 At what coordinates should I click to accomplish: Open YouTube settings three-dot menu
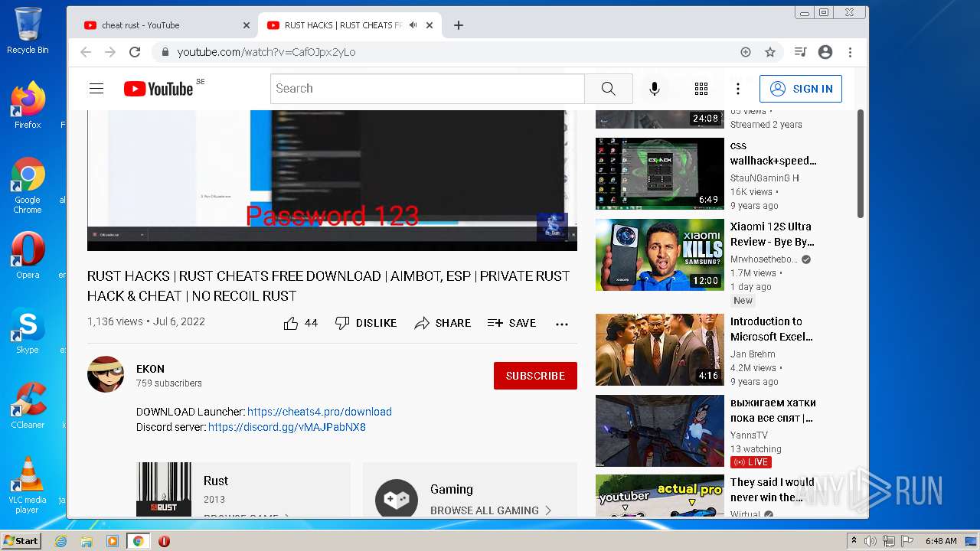click(738, 89)
